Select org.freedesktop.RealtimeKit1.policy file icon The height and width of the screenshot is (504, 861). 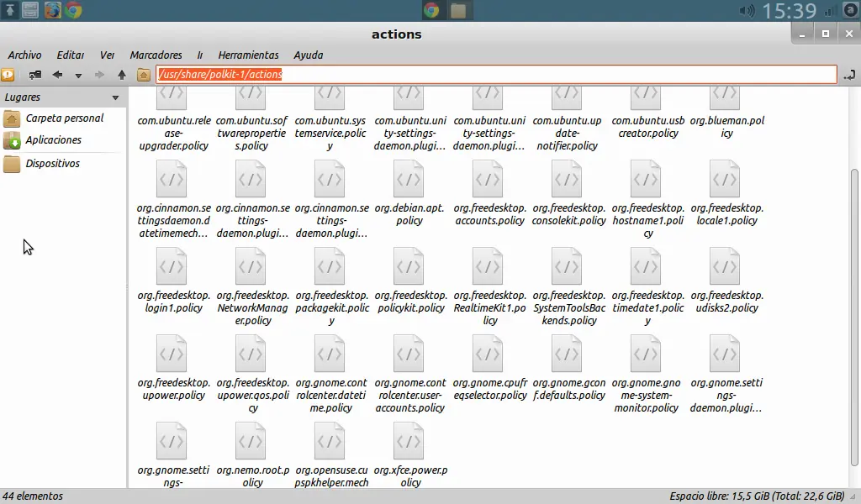(488, 266)
